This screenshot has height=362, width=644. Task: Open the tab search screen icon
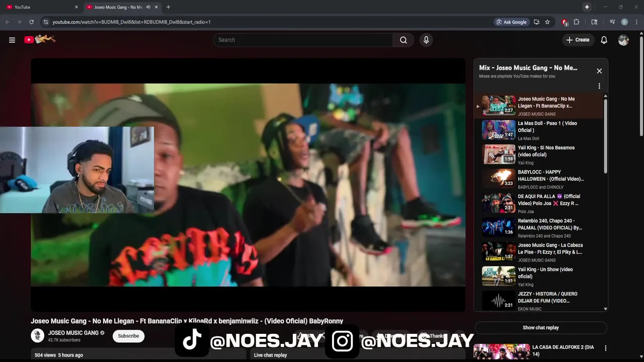pos(594,22)
